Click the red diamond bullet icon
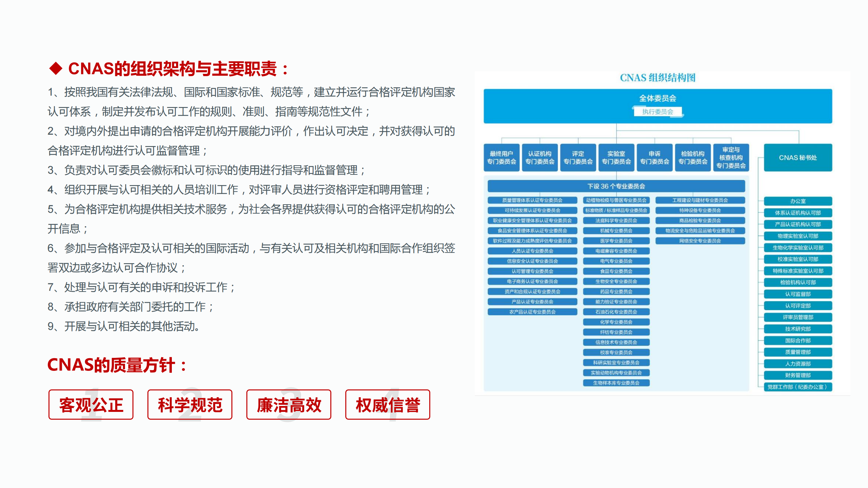 56,68
